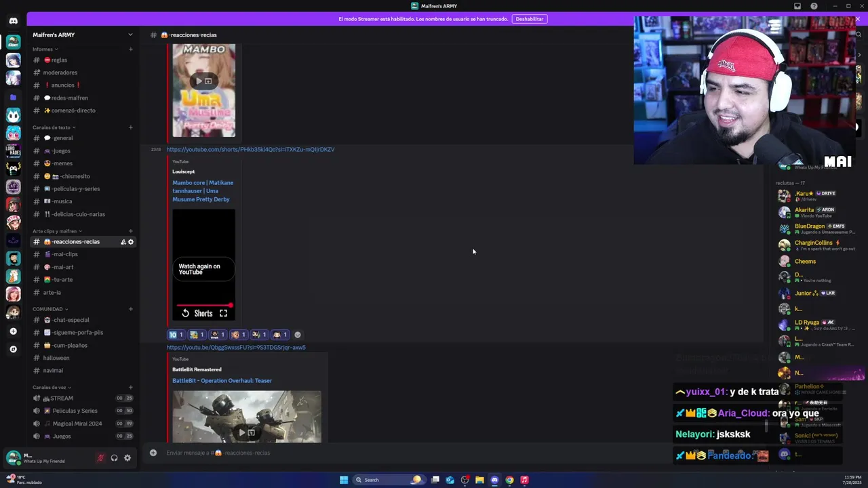
Task: Open the youtube.com/shorts link
Action: (x=250, y=149)
